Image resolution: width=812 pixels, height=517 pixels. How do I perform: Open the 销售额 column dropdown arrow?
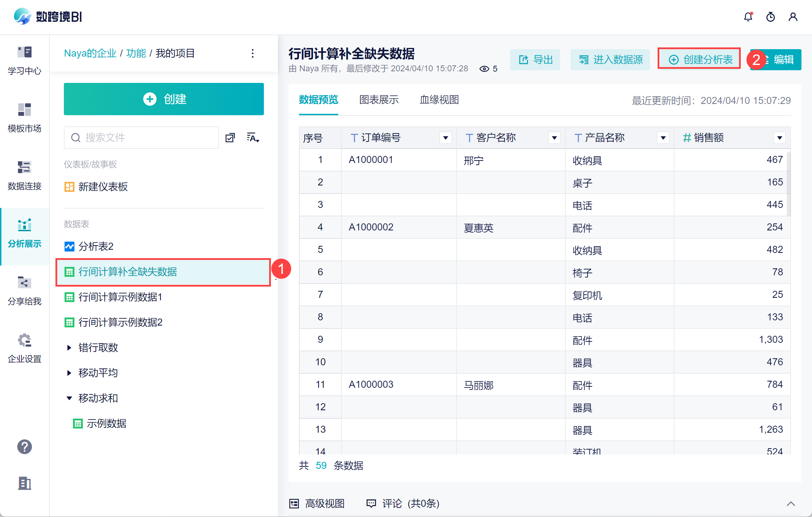[x=779, y=138]
